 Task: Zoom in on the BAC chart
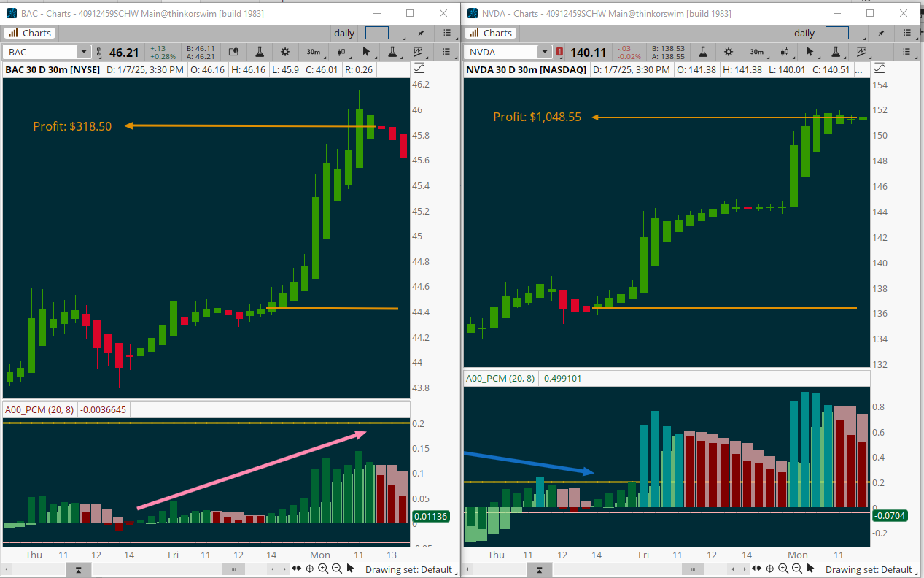[323, 569]
